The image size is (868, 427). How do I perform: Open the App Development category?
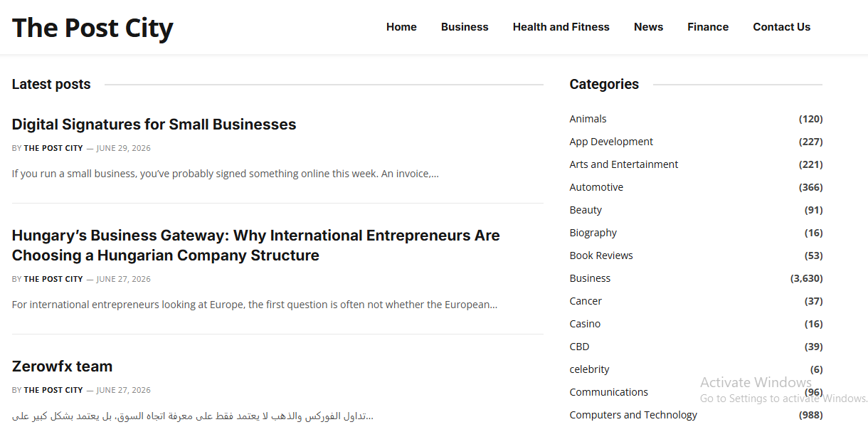tap(611, 142)
